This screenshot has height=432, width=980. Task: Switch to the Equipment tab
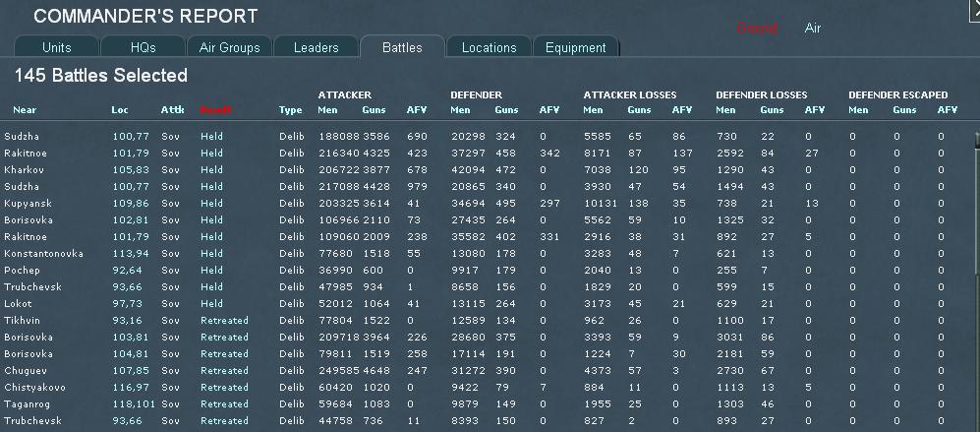coord(575,47)
